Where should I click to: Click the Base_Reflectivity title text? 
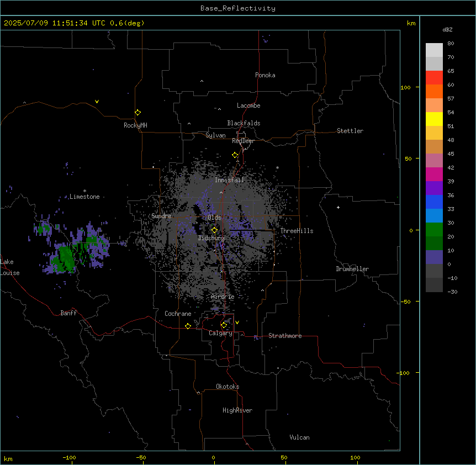pos(238,8)
